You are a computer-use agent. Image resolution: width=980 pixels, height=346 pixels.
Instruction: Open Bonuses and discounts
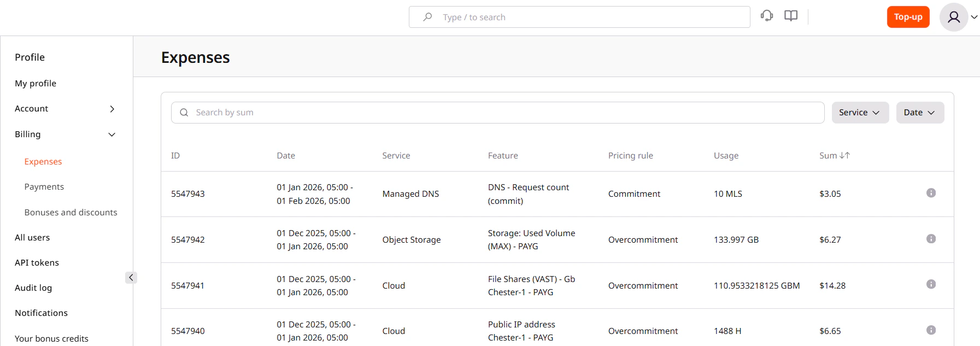(x=71, y=212)
